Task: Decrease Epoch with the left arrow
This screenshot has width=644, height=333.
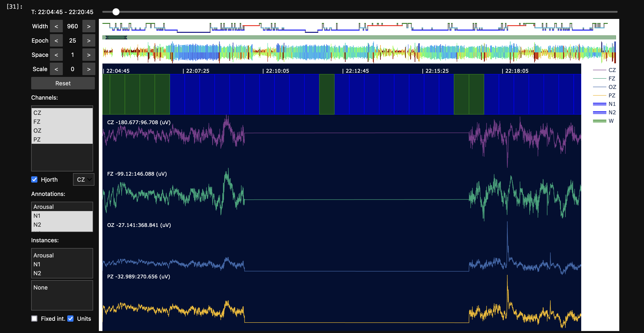Action: point(56,41)
